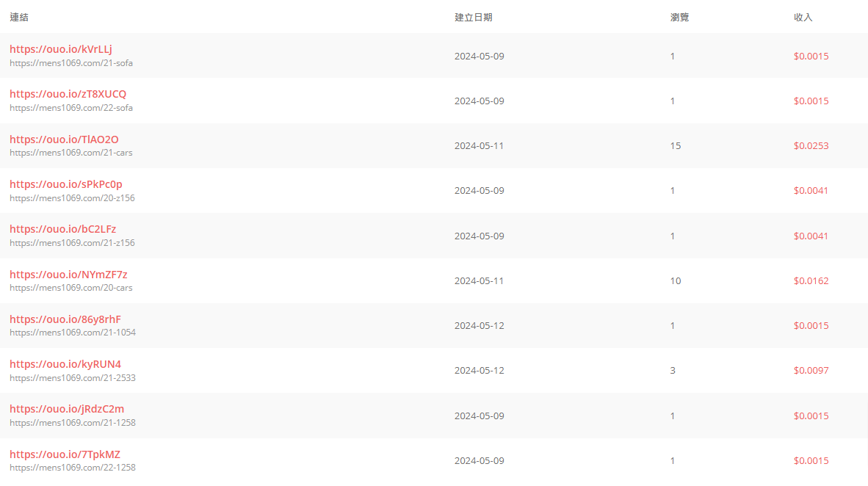868x486 pixels.
Task: Open the ouo.io/NYmZF7z short link
Action: 68,275
